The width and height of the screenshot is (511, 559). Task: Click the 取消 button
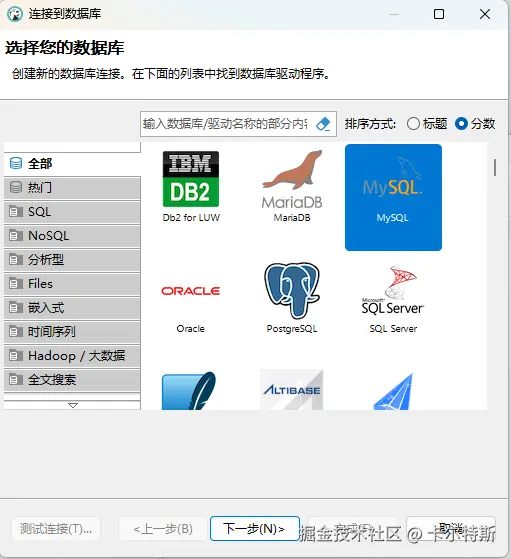pyautogui.click(x=451, y=528)
